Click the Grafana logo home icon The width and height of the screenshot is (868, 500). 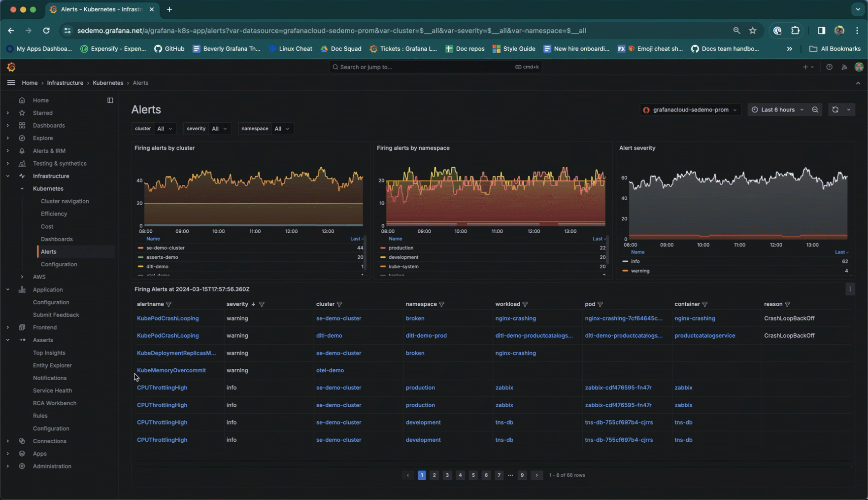(x=11, y=67)
